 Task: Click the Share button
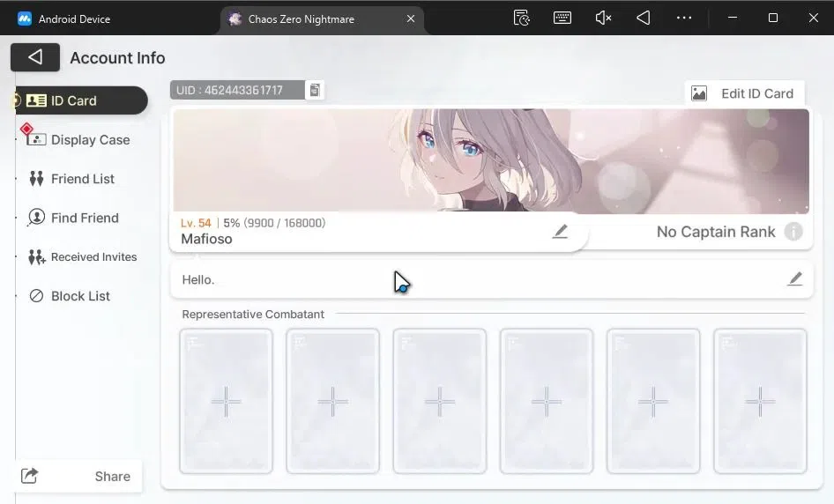[x=78, y=476]
